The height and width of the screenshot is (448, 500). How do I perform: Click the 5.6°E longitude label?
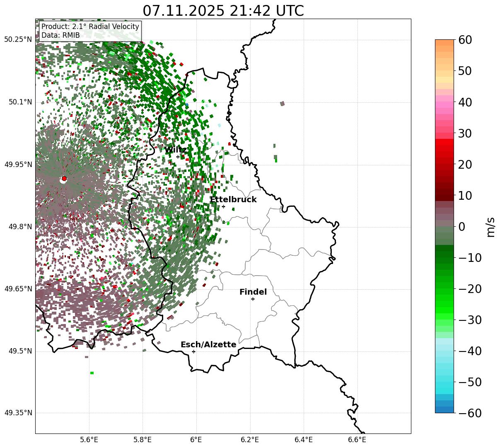(x=89, y=440)
